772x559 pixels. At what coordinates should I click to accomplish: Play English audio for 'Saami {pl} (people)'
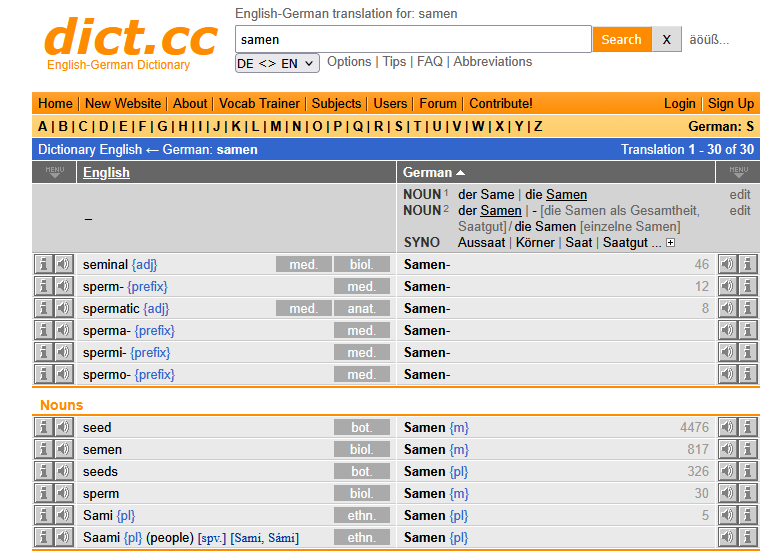pyautogui.click(x=64, y=537)
